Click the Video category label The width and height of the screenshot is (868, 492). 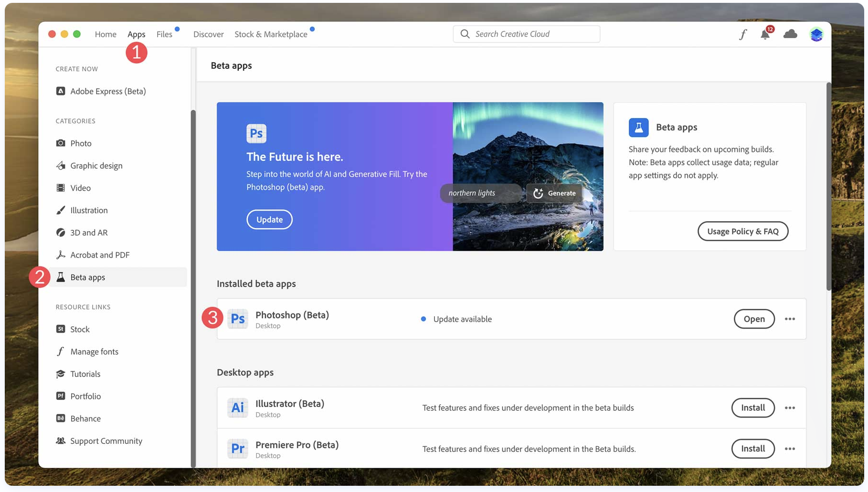click(x=80, y=188)
